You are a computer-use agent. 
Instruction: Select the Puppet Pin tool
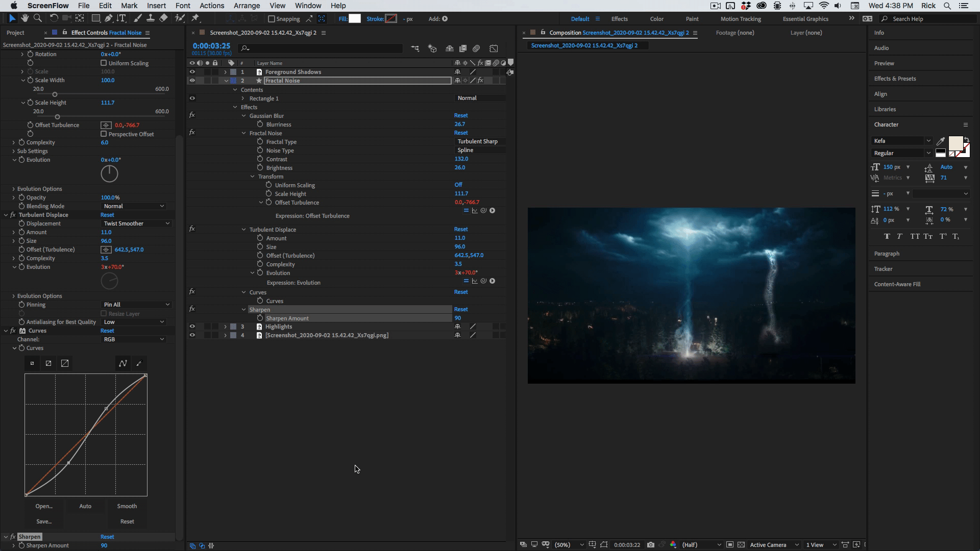click(x=195, y=18)
